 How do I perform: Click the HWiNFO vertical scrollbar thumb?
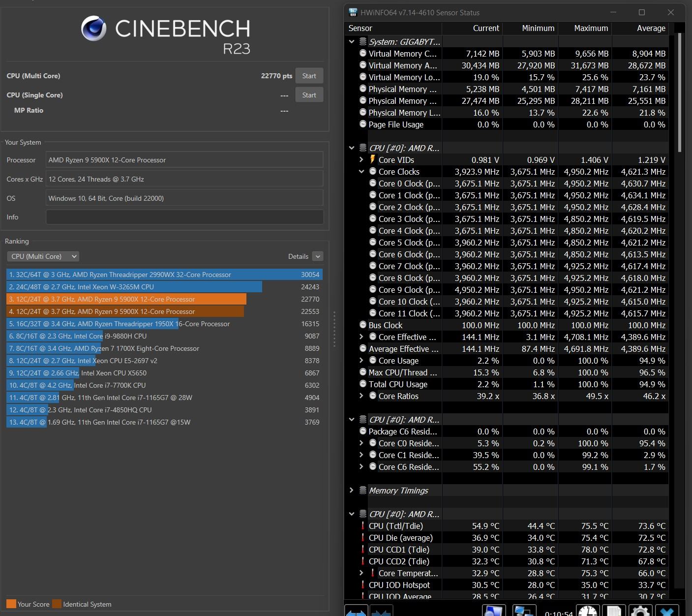click(x=680, y=92)
